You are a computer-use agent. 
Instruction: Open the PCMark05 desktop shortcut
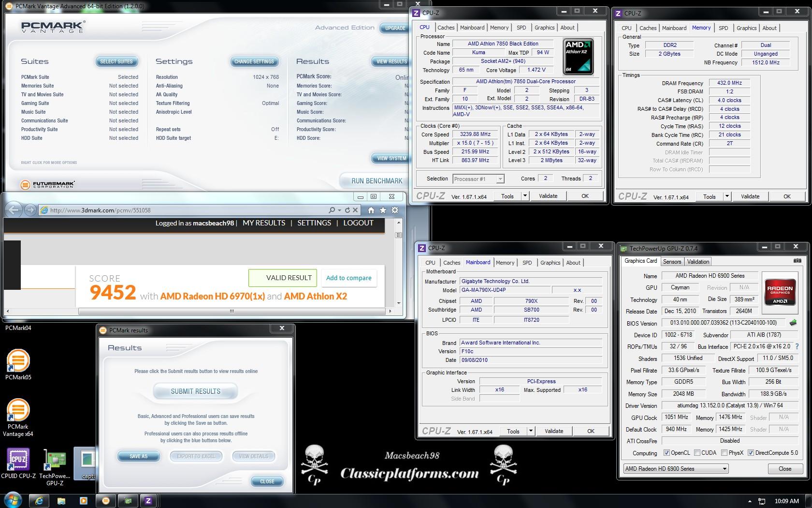[18, 365]
